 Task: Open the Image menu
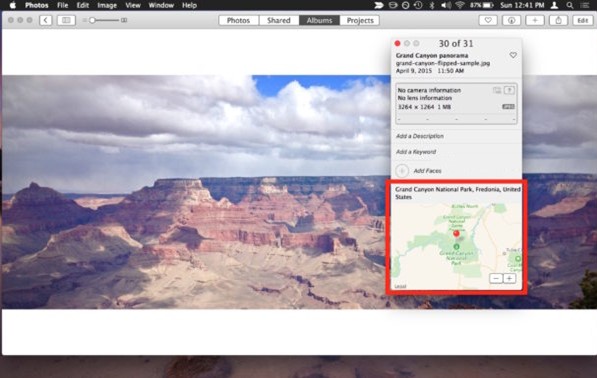(x=107, y=5)
